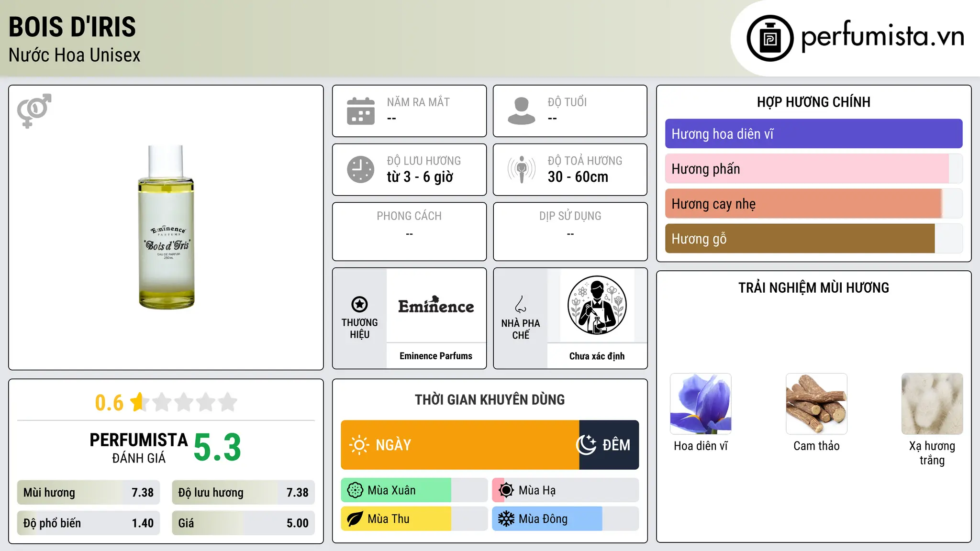Click the moon icon next to Đêm
This screenshot has width=980, height=551.
tap(586, 445)
